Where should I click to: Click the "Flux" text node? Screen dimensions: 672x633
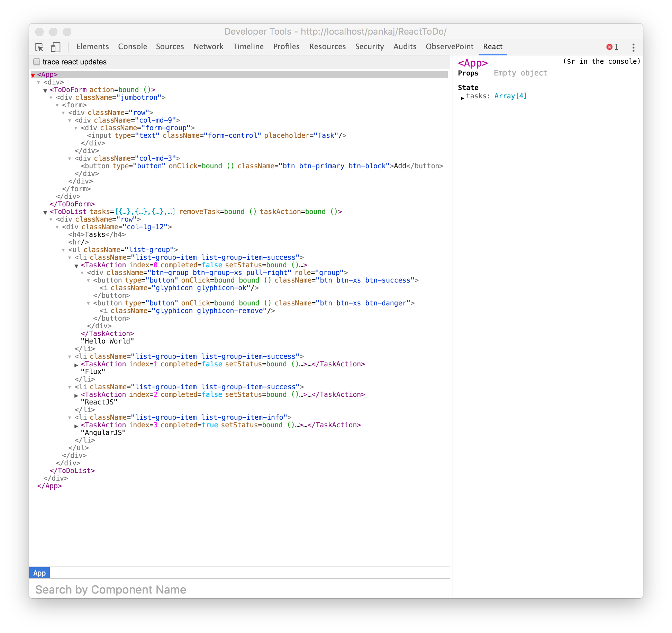[93, 372]
